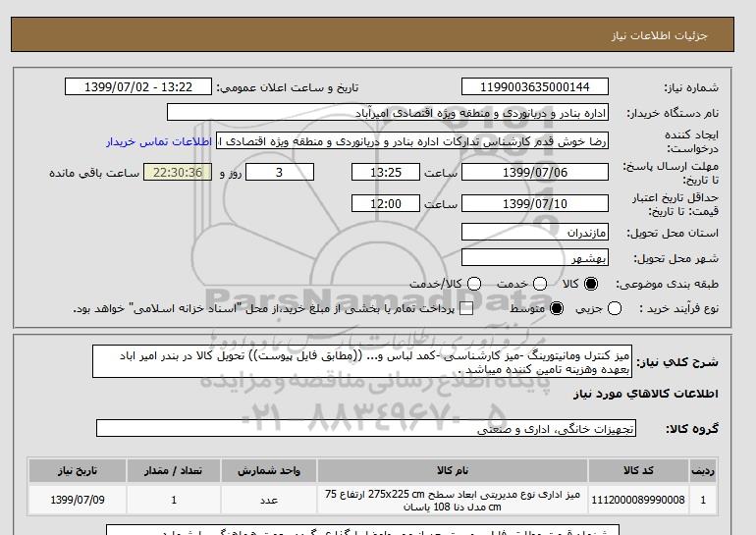Click the اطلاعات کالاهای مورد نیاز heading
This screenshot has width=756, height=535.
click(x=646, y=394)
